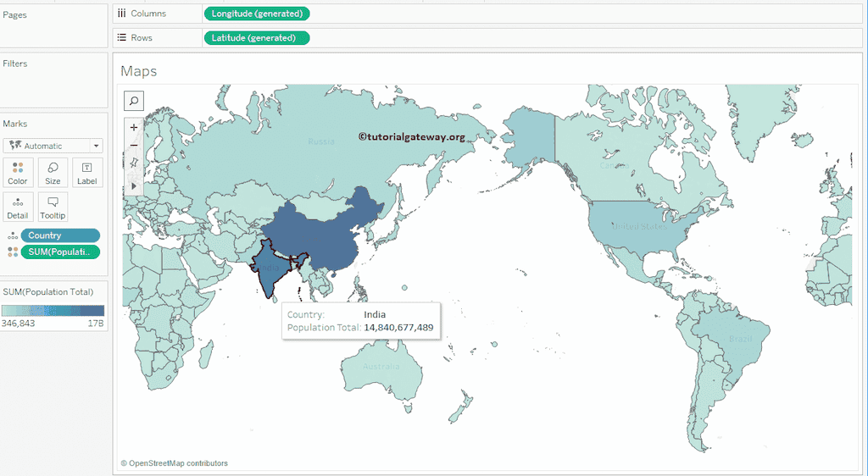Viewport: 868px width, 476px height.
Task: Click the population color gradient legend bar
Action: tap(53, 310)
